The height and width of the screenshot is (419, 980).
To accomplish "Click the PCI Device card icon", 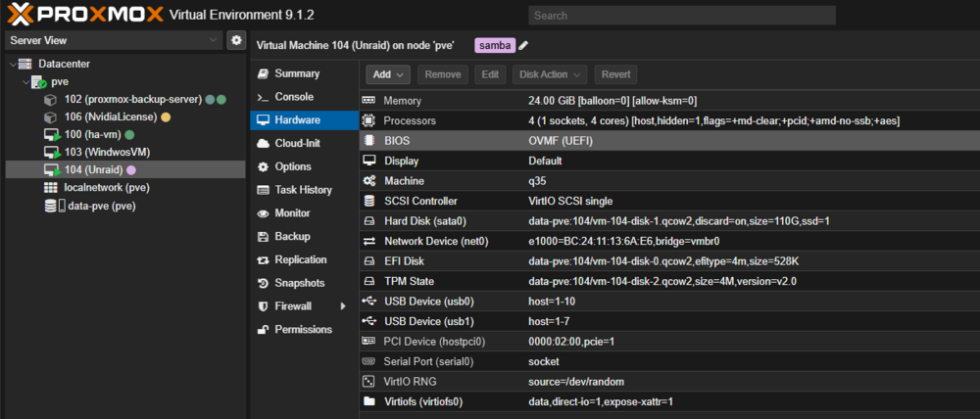I will pos(368,342).
